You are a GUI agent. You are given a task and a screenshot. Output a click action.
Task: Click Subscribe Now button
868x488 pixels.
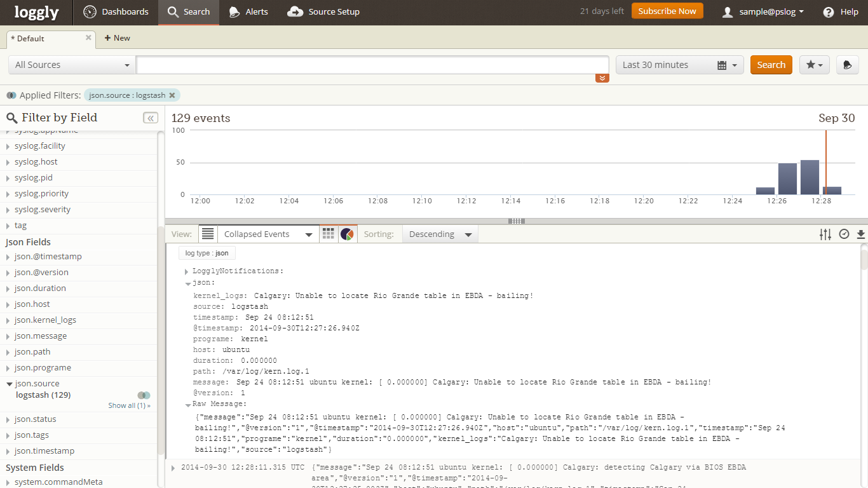(667, 11)
